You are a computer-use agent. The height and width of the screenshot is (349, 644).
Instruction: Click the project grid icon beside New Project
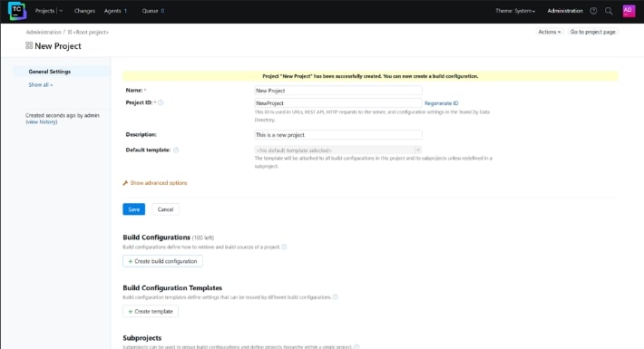(29, 45)
